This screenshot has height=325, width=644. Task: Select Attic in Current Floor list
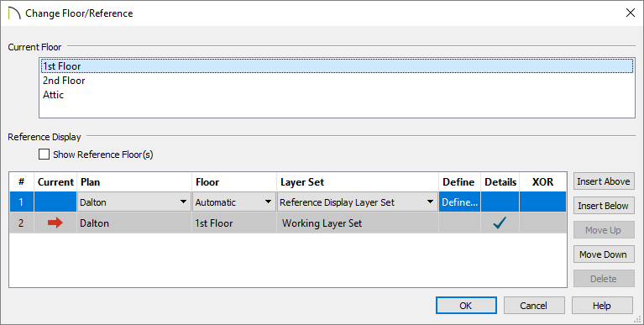(337, 95)
